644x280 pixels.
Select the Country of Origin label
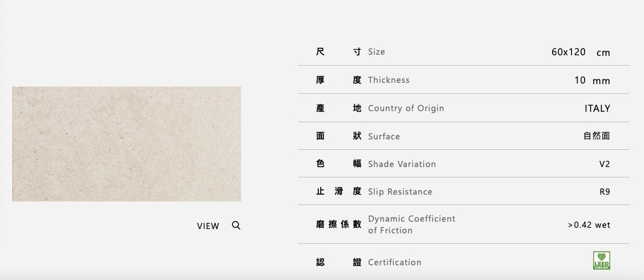point(405,108)
